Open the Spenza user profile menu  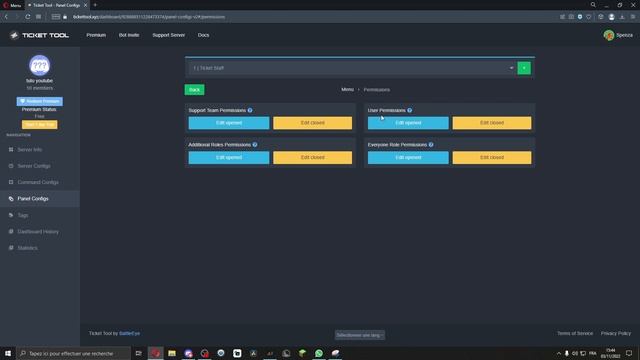(618, 36)
